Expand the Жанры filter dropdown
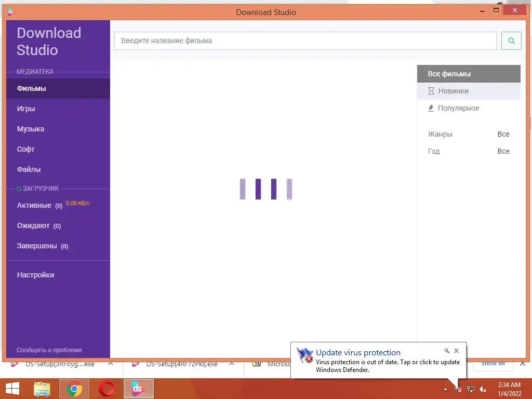This screenshot has height=399, width=532. (469, 134)
